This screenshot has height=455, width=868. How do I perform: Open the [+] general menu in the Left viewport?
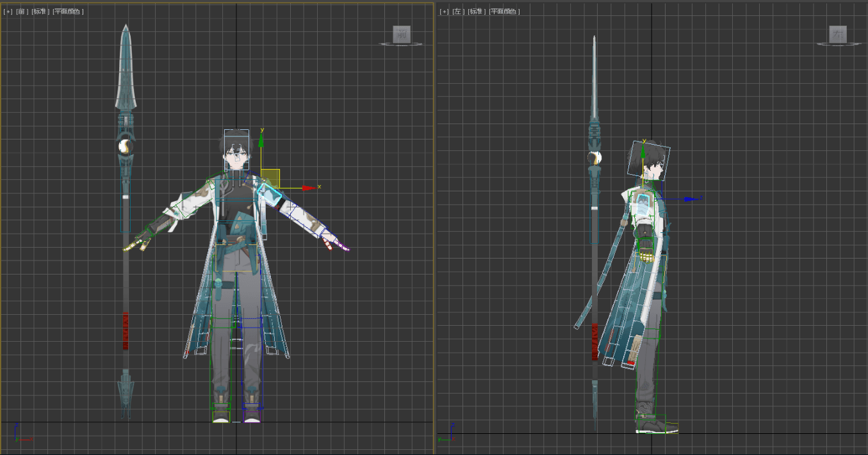point(444,12)
